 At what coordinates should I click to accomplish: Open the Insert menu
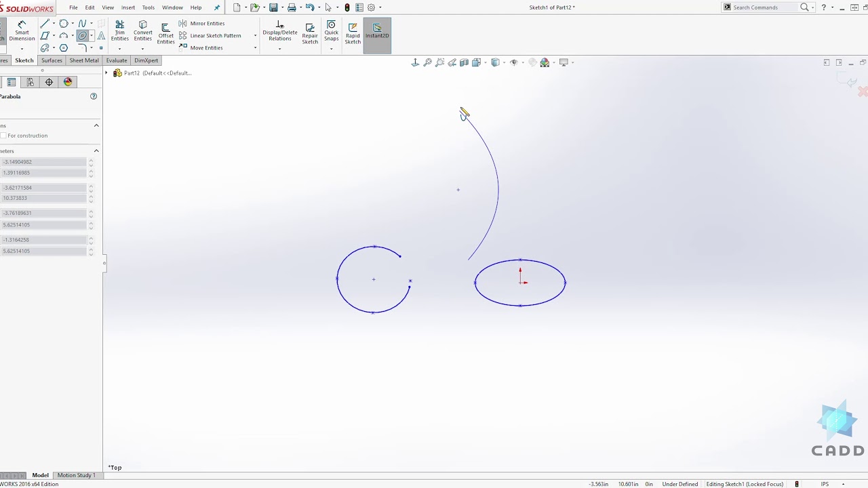point(128,7)
